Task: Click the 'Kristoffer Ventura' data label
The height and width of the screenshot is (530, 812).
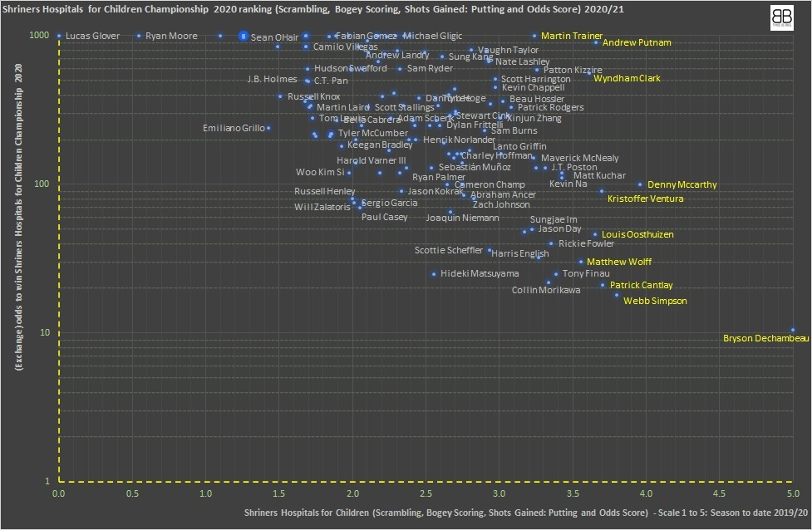Action: pos(645,199)
